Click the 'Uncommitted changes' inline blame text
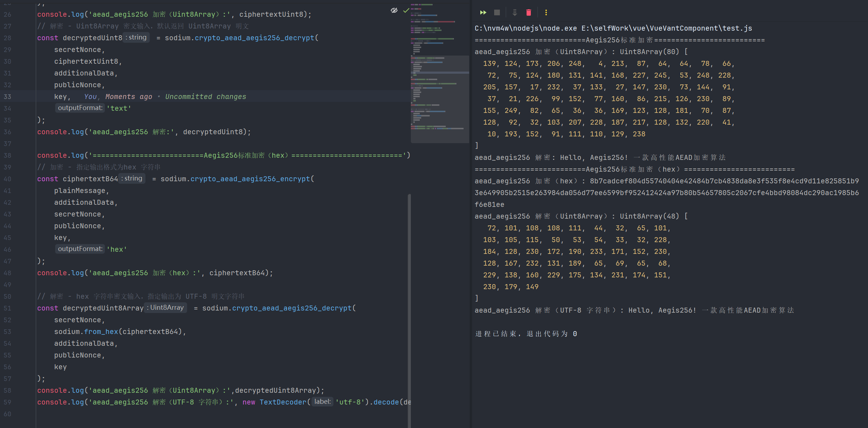 point(205,97)
